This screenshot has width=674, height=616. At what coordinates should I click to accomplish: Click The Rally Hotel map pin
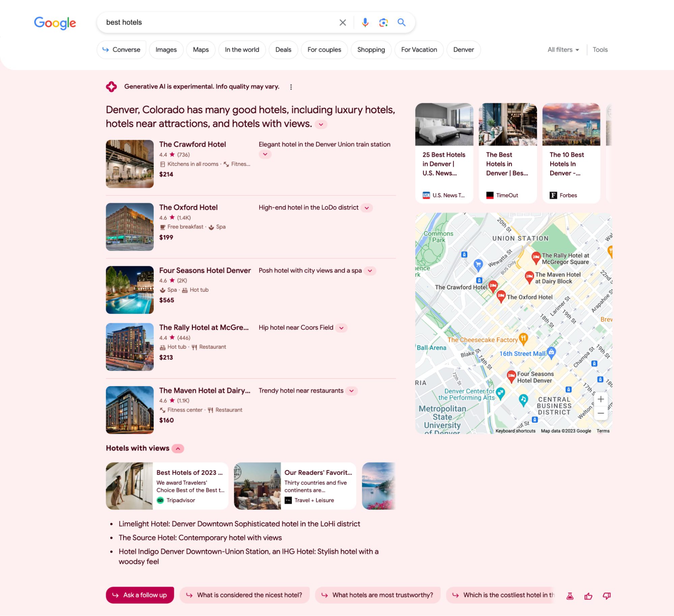pos(536,258)
